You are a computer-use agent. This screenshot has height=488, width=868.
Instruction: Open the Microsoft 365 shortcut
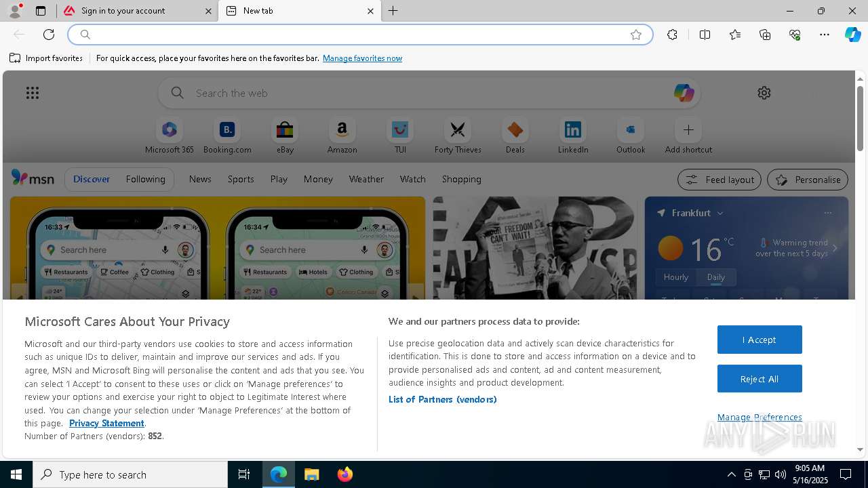tap(170, 136)
